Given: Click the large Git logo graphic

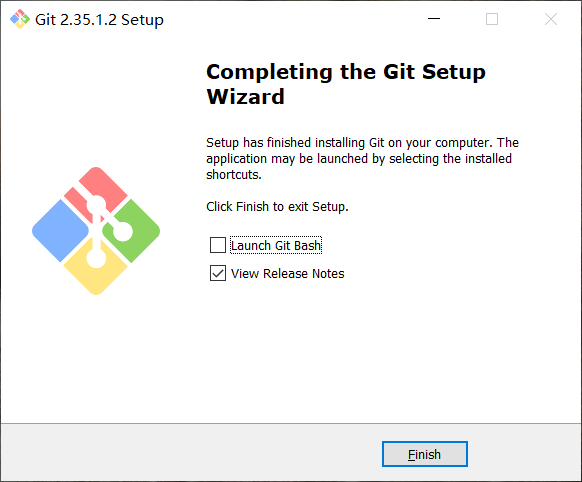Looking at the screenshot, I should point(96,231).
